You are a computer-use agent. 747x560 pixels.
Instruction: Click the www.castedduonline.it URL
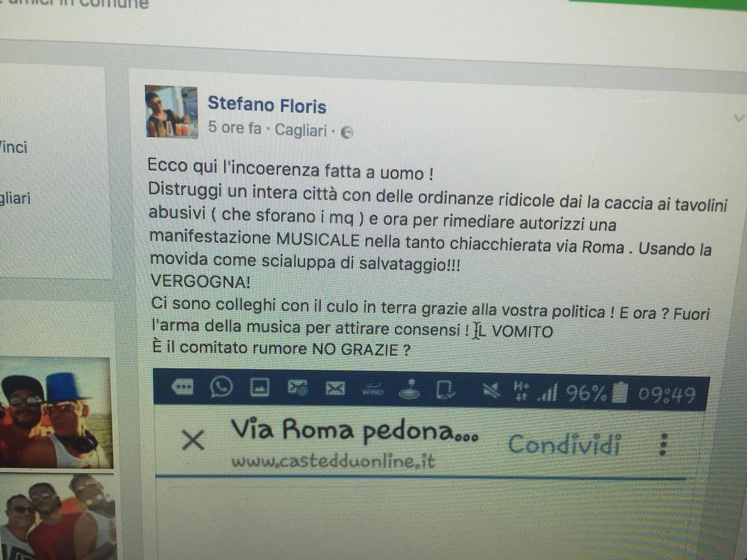click(333, 461)
